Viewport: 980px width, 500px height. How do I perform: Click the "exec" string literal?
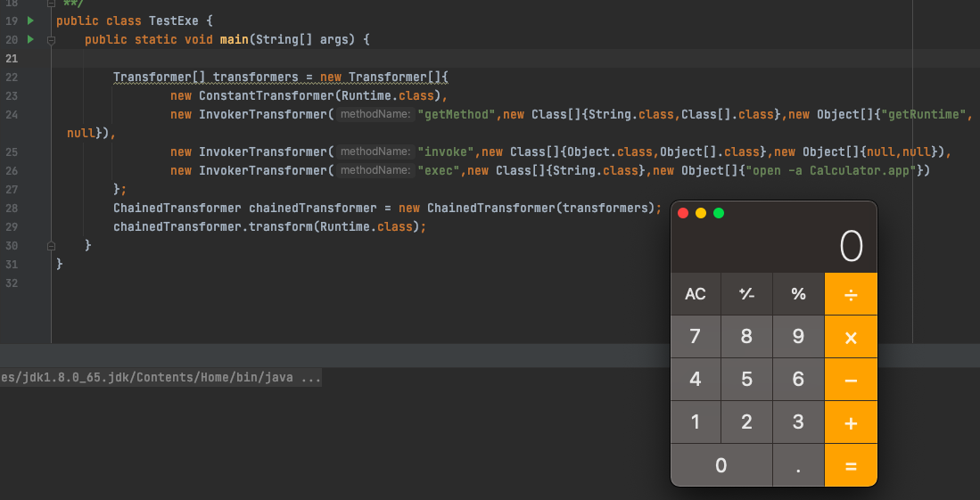(x=439, y=170)
